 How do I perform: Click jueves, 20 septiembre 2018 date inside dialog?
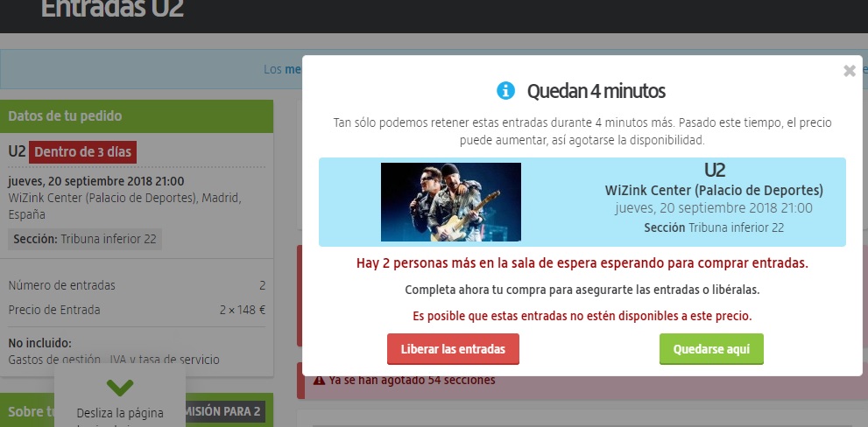714,208
